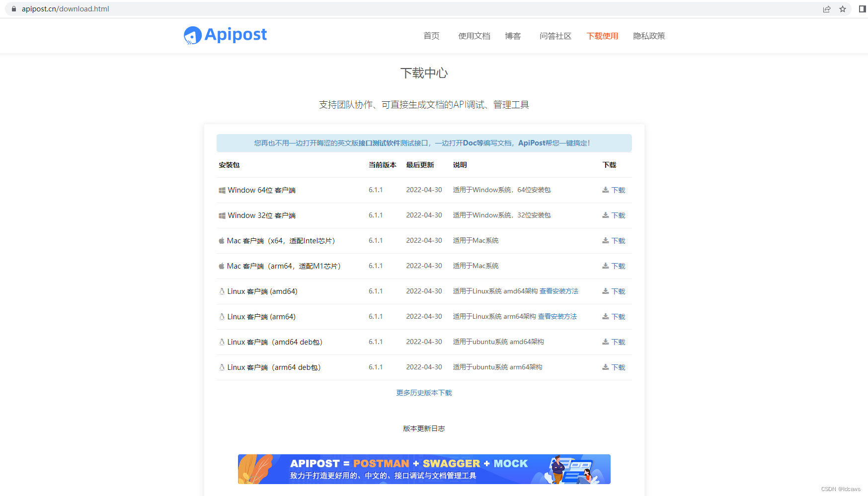Click the Apipost logo
The width and height of the screenshot is (868, 496).
coord(225,35)
